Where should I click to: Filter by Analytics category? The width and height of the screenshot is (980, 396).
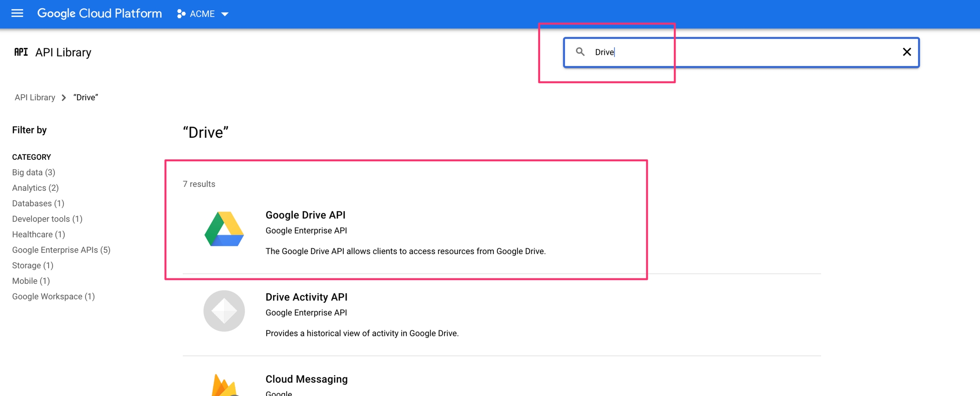(35, 188)
